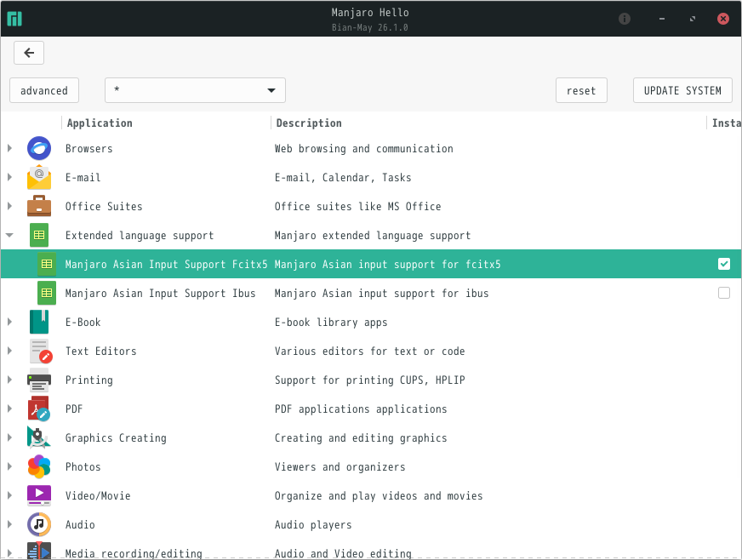Viewport: 742px width, 560px height.
Task: Expand the E-Book category
Action: pyautogui.click(x=9, y=322)
